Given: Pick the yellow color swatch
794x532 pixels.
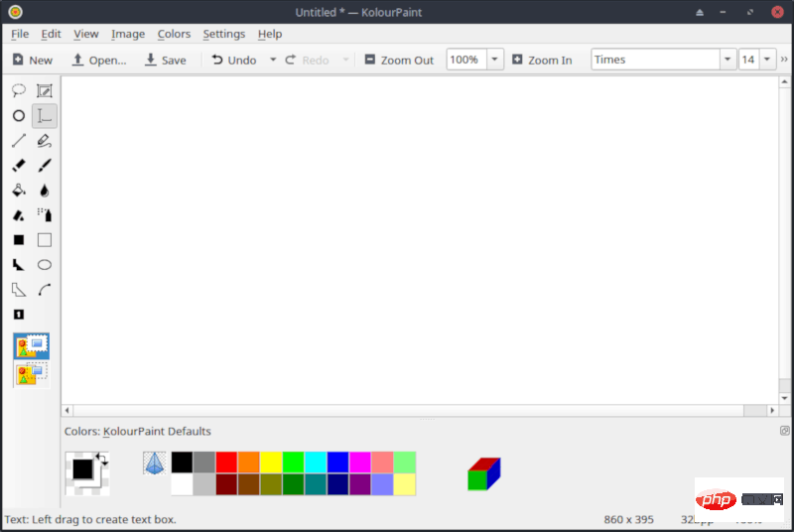Looking at the screenshot, I should [x=271, y=463].
